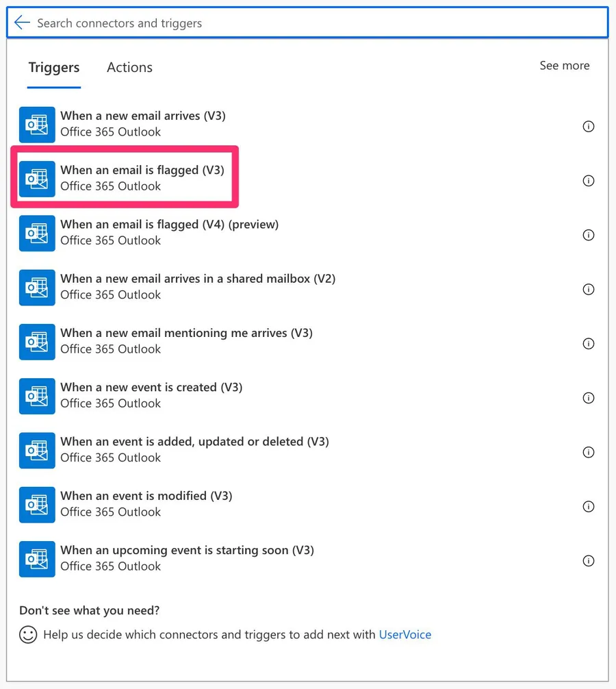The height and width of the screenshot is (689, 616).
Task: Show info for email is flagged V3
Action: pyautogui.click(x=588, y=181)
